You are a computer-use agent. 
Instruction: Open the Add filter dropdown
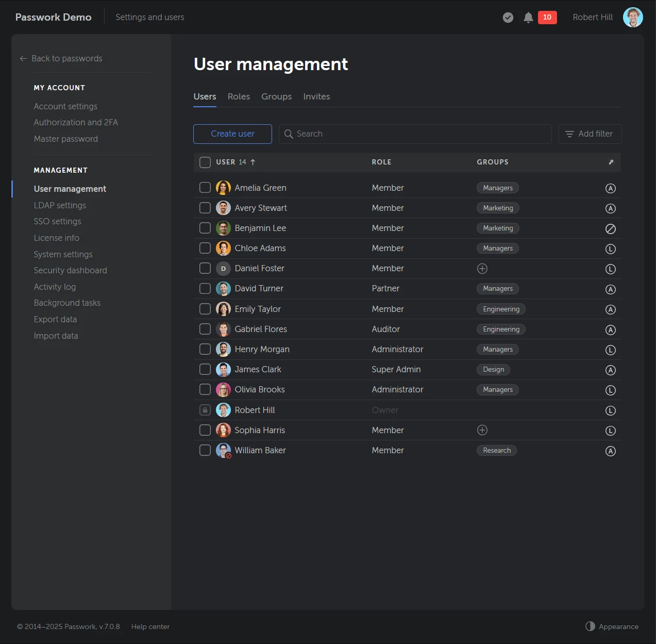point(590,134)
